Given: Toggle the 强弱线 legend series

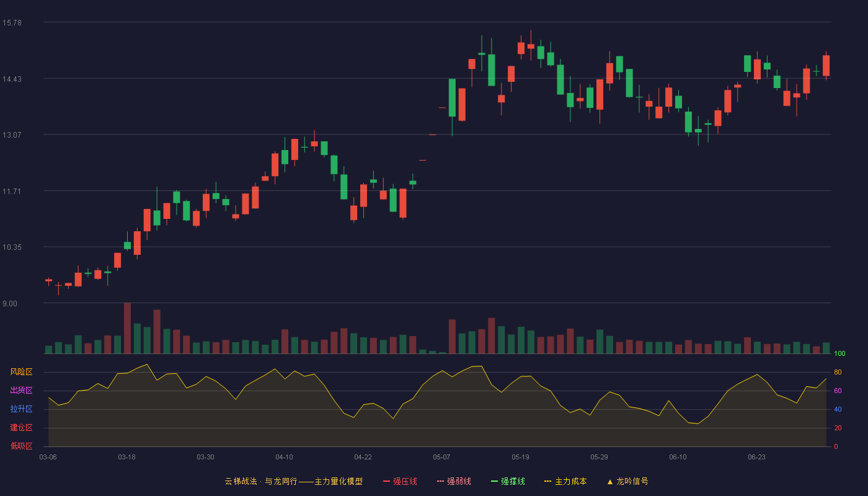Looking at the screenshot, I should pos(454,481).
